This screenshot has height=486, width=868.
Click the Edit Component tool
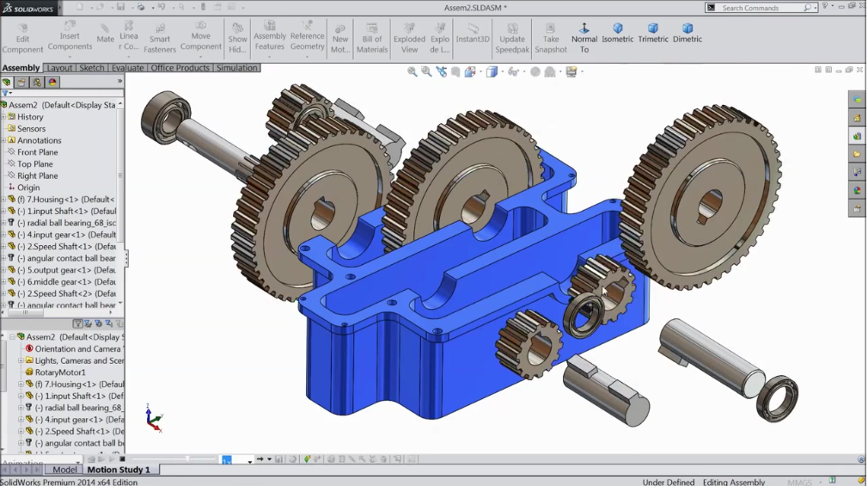[22, 38]
